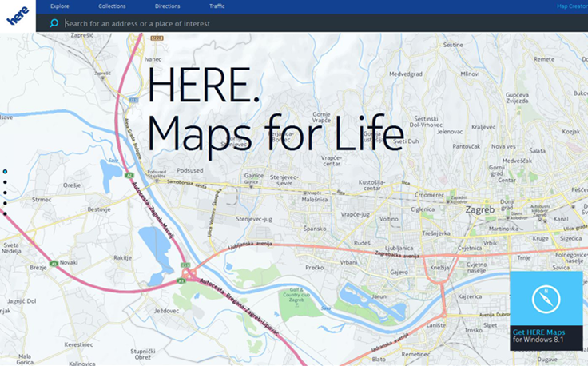Open the Map Creator link
The image size is (588, 366).
572,6
